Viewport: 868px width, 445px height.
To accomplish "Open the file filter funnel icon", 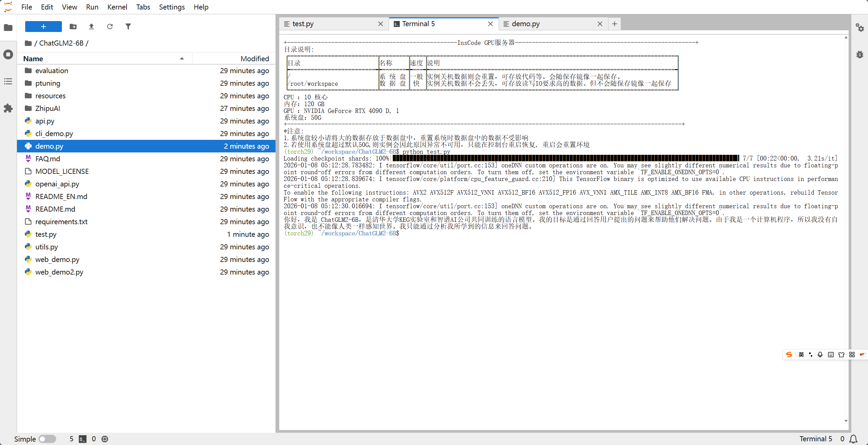I will tap(128, 27).
